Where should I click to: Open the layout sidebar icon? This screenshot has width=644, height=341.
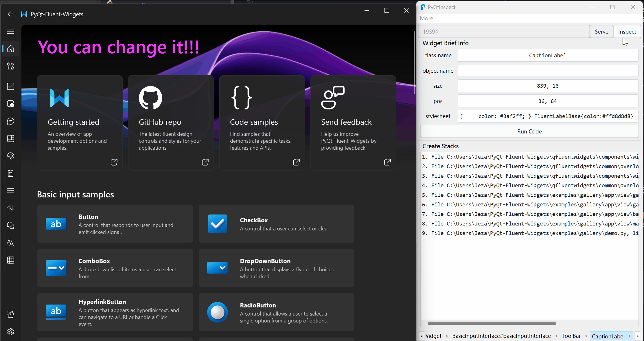11,138
